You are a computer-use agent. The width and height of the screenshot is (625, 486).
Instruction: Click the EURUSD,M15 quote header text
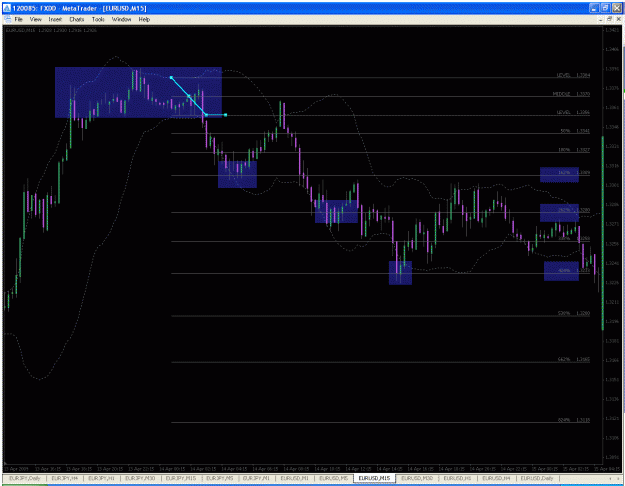(51, 30)
